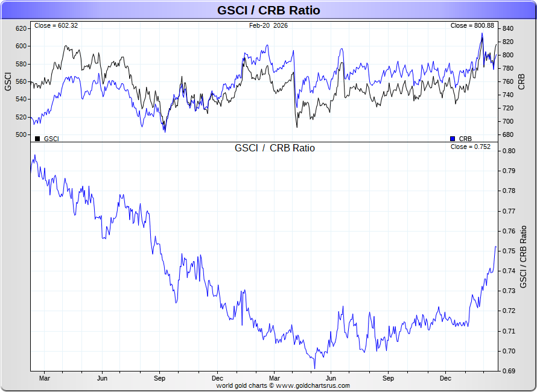This screenshot has height=392, width=537.
Task: Click the 0.69 tick on ratio axis
Action: [x=509, y=371]
